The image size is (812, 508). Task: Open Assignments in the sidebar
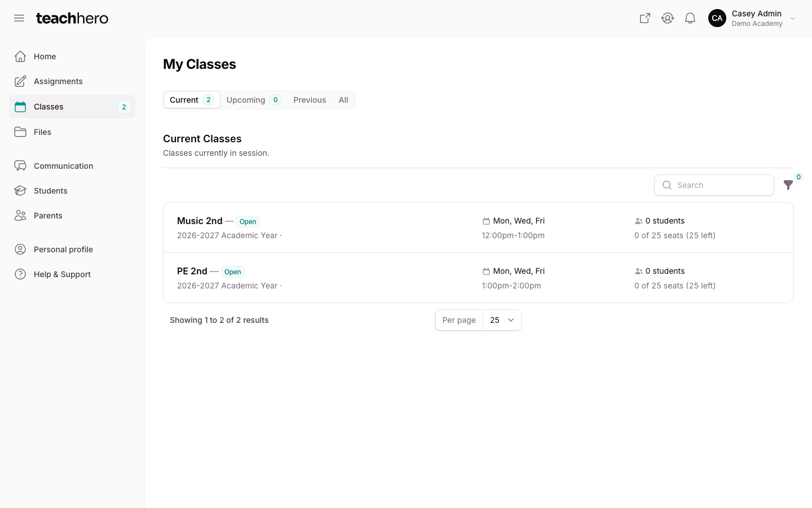[72, 81]
